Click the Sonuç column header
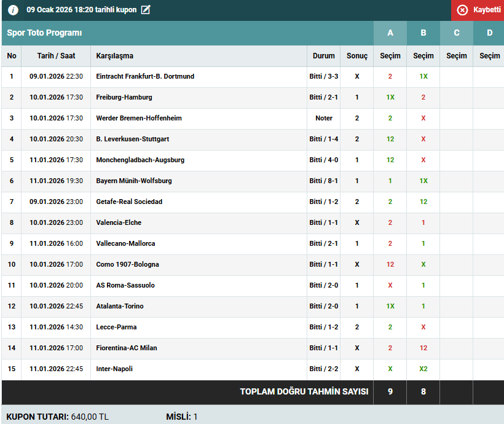This screenshot has height=424, width=504. click(357, 56)
